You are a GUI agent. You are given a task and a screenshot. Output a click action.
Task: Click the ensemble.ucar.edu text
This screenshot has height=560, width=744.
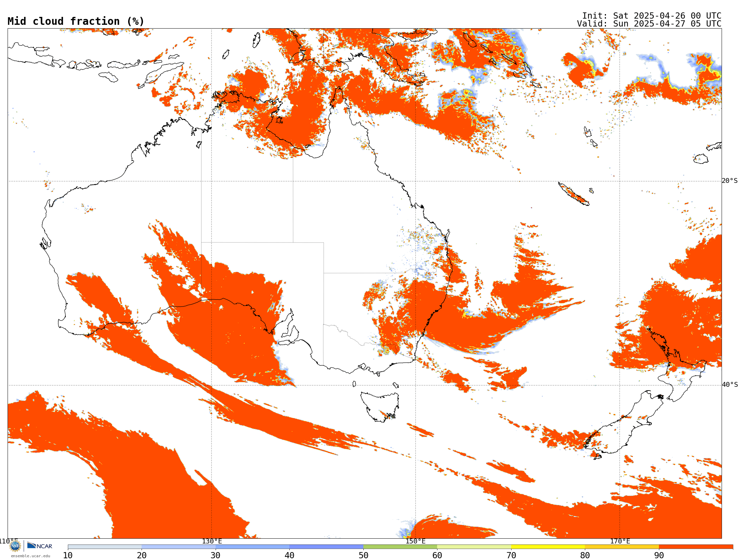(31, 556)
